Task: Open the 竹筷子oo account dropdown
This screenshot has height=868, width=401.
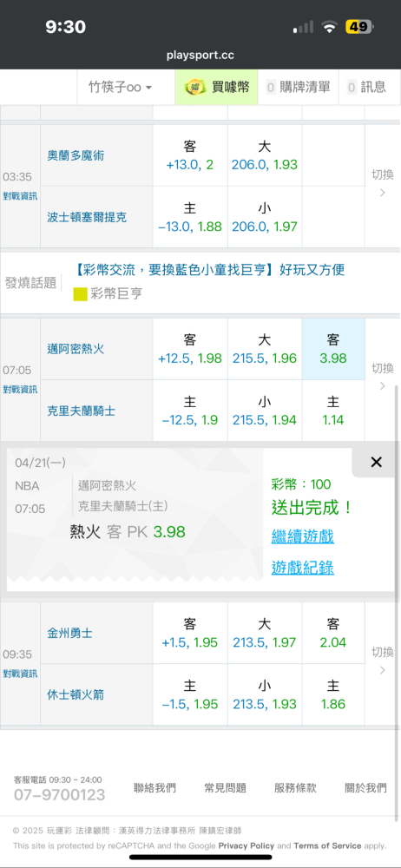Action: [x=120, y=87]
